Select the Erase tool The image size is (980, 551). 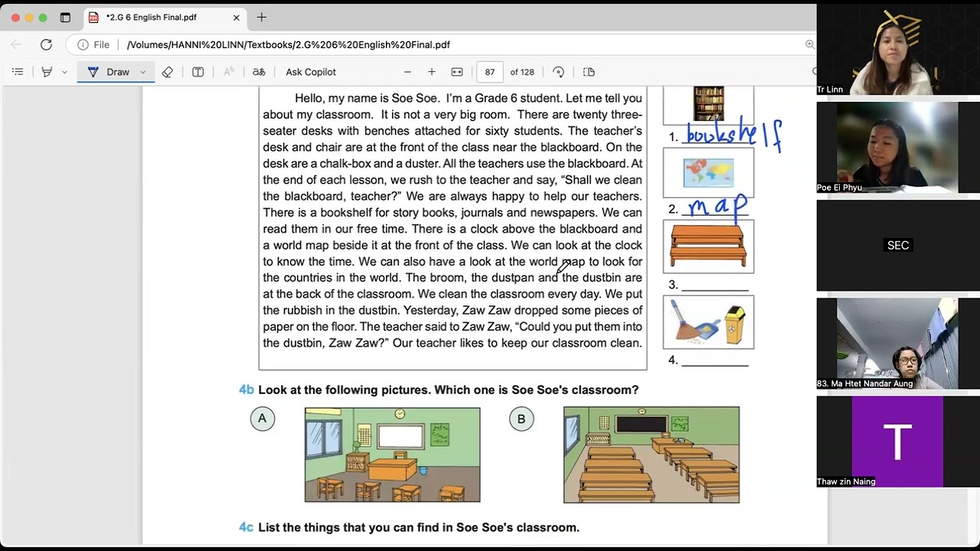point(167,72)
